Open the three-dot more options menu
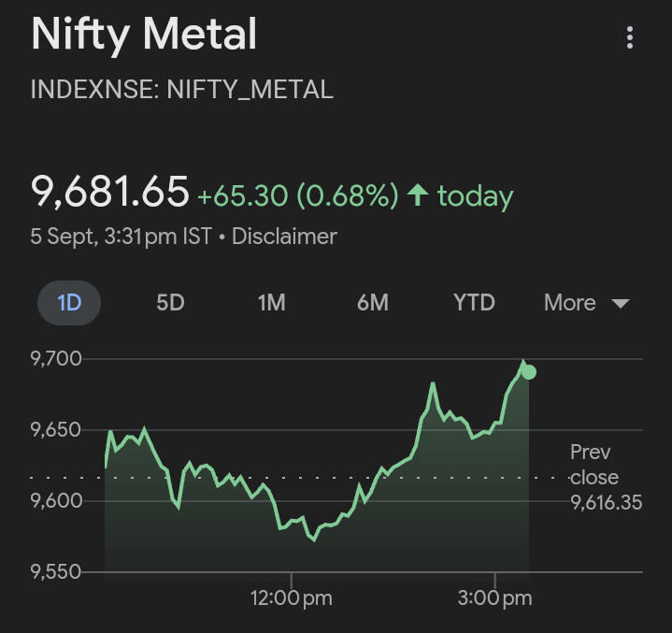This screenshot has width=672, height=633. (x=630, y=37)
